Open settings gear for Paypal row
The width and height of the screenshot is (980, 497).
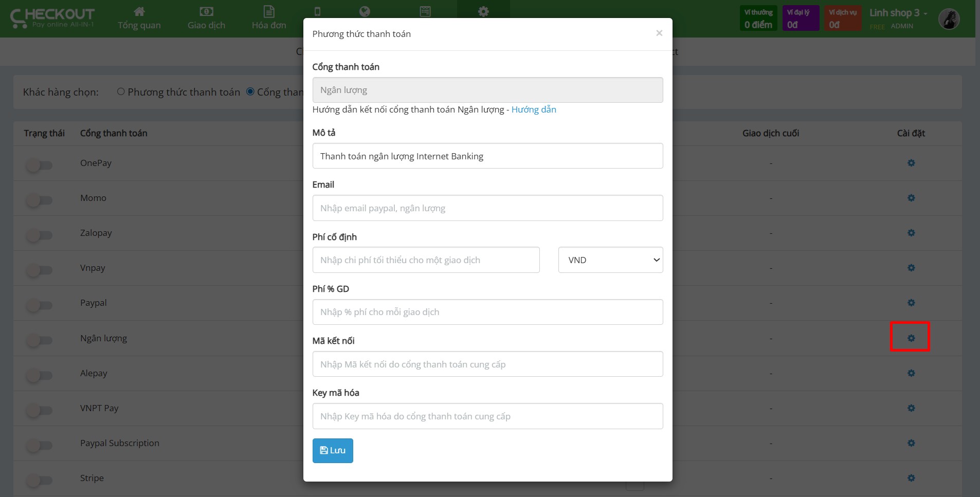click(x=911, y=303)
